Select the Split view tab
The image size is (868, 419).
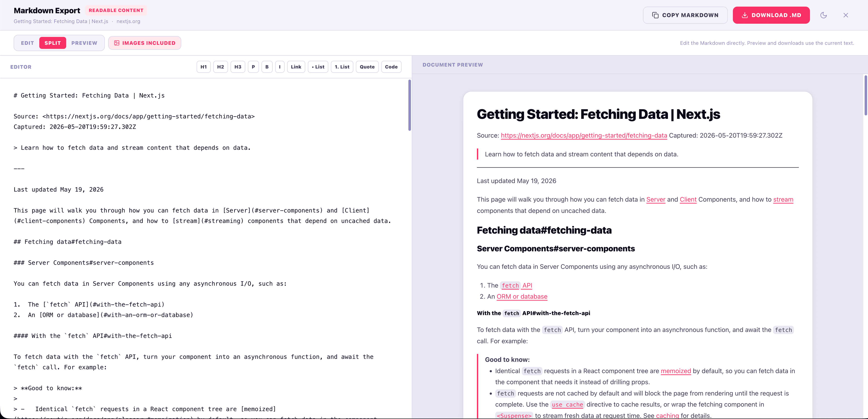[x=53, y=43]
